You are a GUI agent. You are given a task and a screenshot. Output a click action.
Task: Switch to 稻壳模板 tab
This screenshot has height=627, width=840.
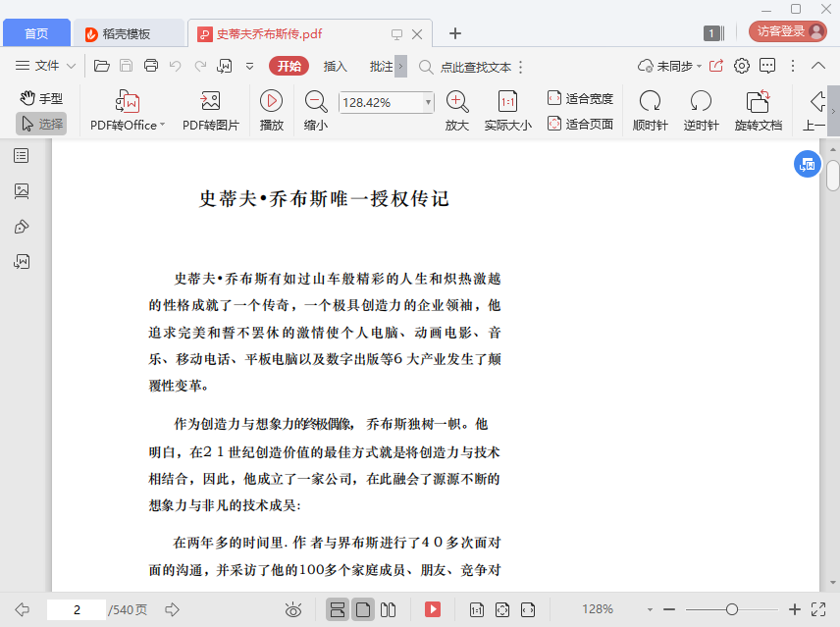pyautogui.click(x=129, y=33)
